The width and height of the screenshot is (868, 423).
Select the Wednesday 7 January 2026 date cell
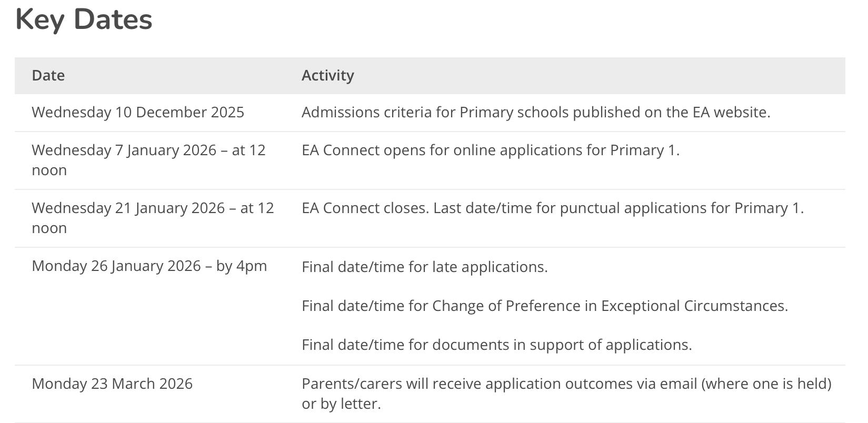pos(148,160)
